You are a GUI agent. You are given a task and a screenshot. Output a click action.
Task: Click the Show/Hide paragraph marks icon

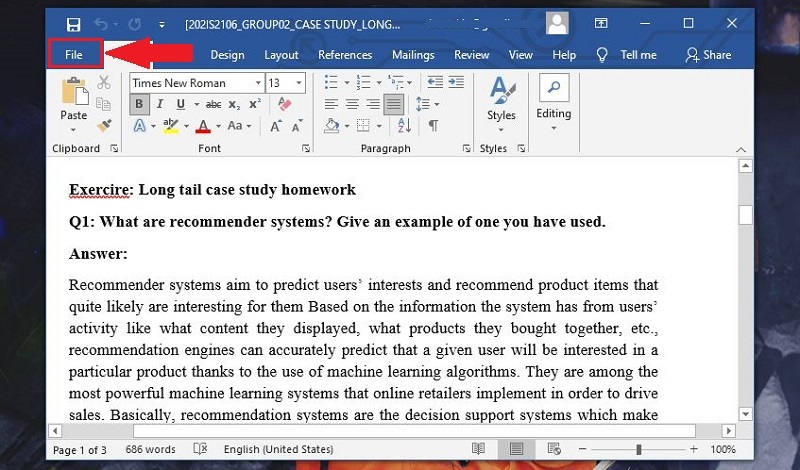[x=433, y=126]
